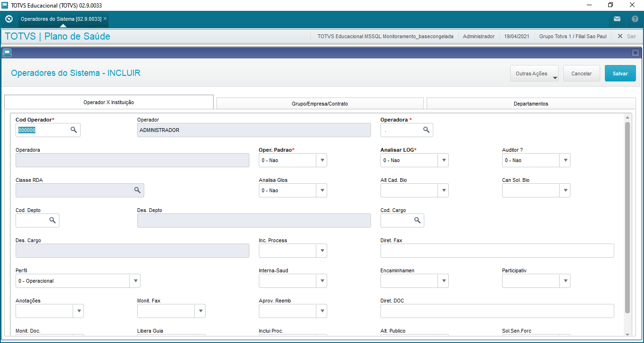The image size is (644, 343).
Task: Open the Outras Ações menu button
Action: (534, 73)
